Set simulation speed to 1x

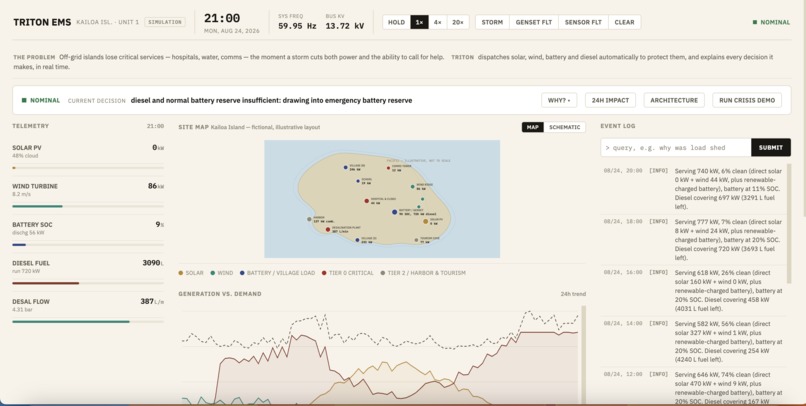coord(419,22)
